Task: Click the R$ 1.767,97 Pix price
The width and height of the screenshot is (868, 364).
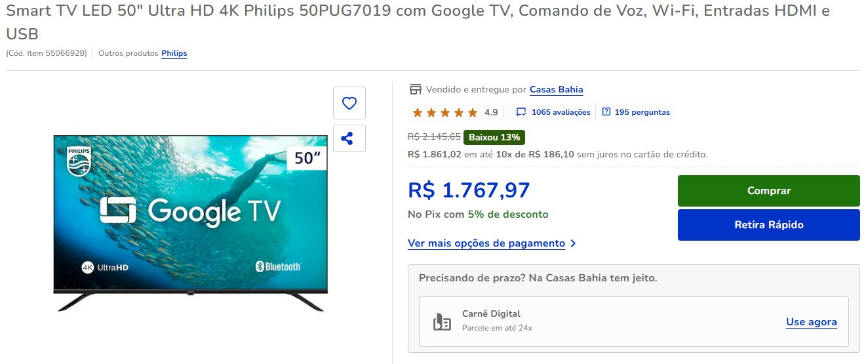Action: (469, 190)
